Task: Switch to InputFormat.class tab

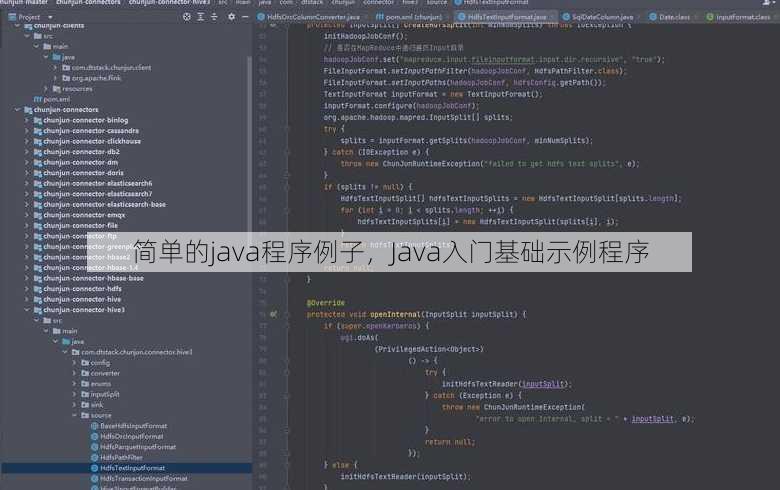Action: [738, 17]
